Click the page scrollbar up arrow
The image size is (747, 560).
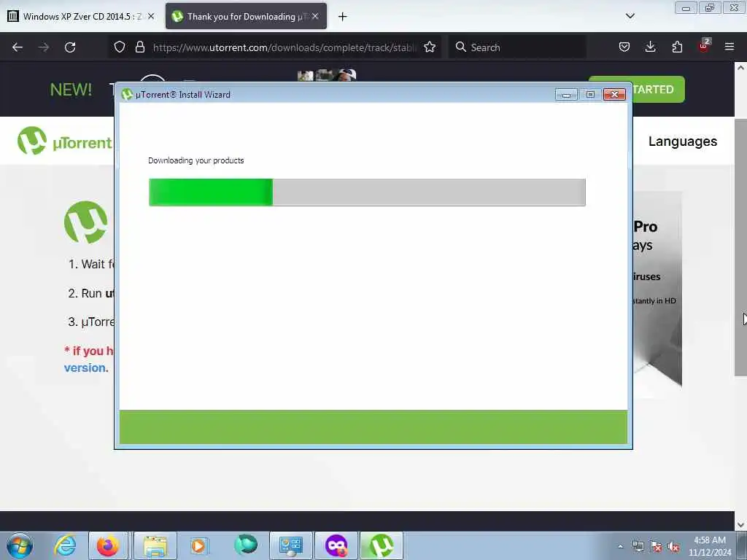pos(740,68)
